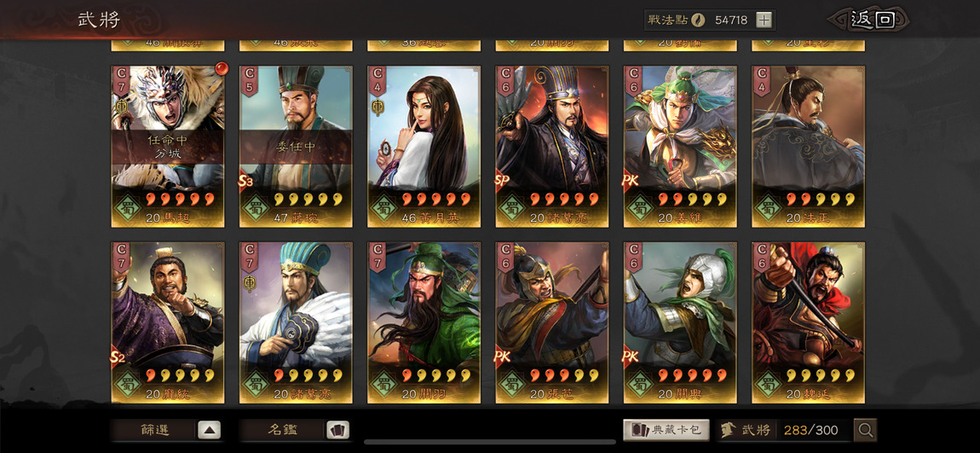
Task: Select the 魏延 general card
Action: (808, 322)
